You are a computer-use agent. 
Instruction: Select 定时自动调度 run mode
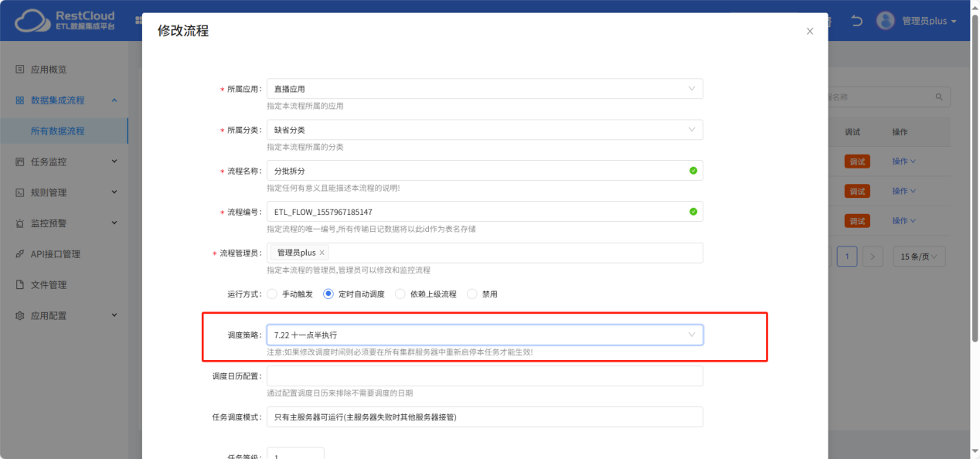click(328, 294)
